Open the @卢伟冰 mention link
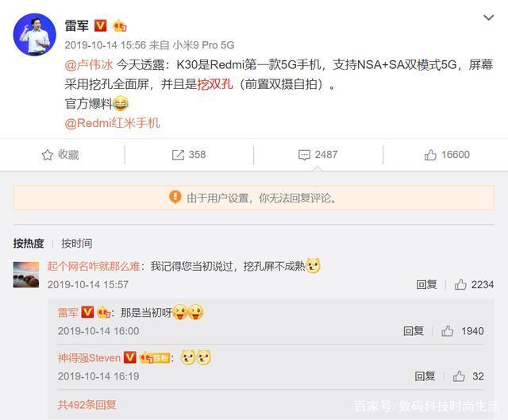The height and width of the screenshot is (420, 508). pyautogui.click(x=88, y=65)
